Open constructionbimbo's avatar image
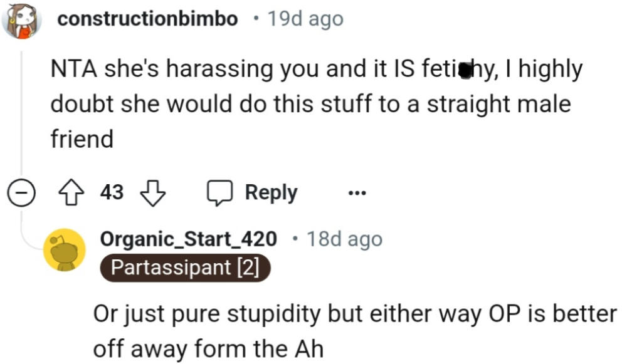The width and height of the screenshot is (622, 364). [23, 20]
